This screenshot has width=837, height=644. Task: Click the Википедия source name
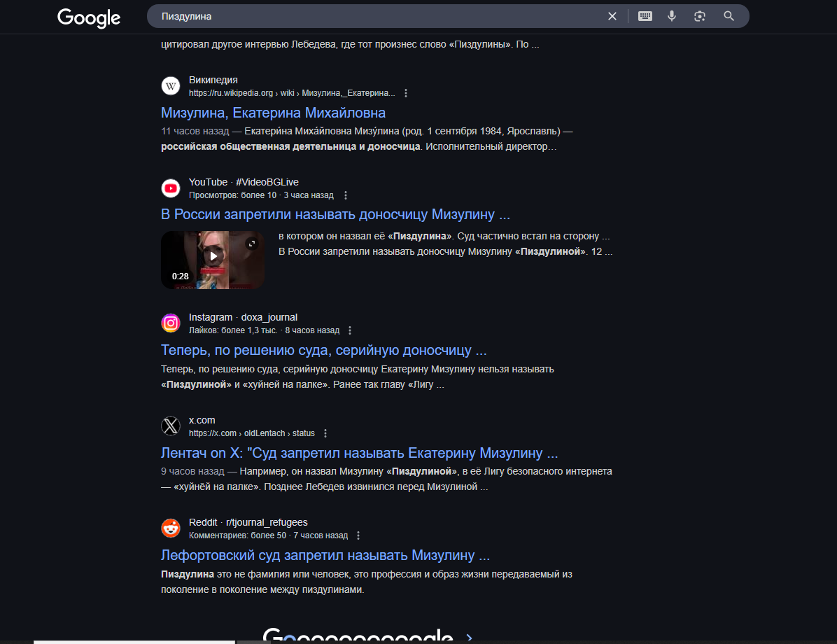tap(213, 80)
